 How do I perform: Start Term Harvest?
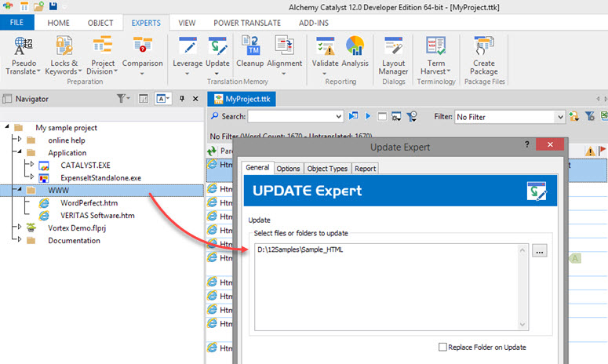(436, 56)
